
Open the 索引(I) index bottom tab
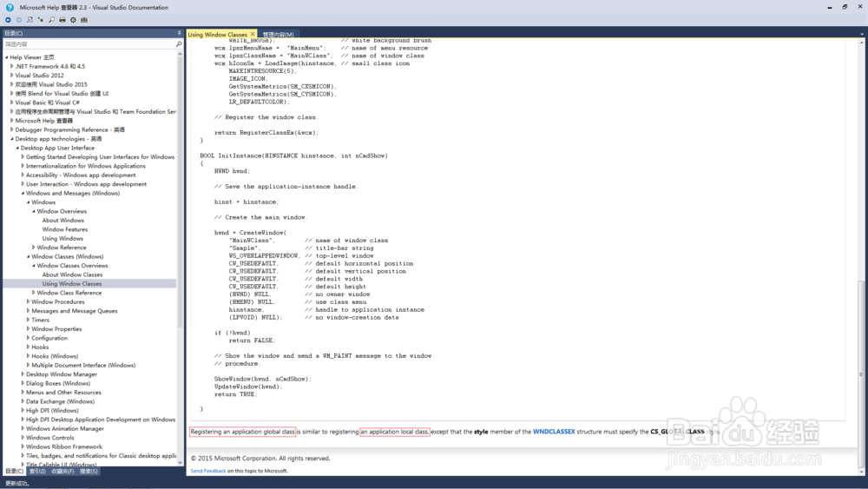click(x=37, y=472)
